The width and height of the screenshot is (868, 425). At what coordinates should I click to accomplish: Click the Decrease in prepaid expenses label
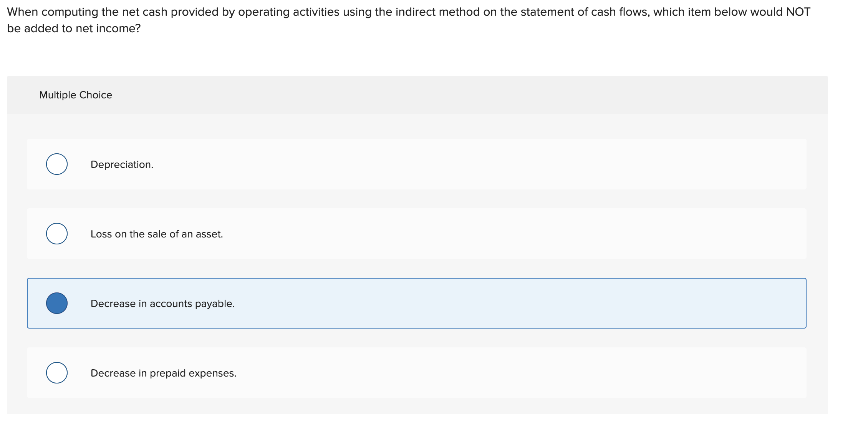click(163, 372)
